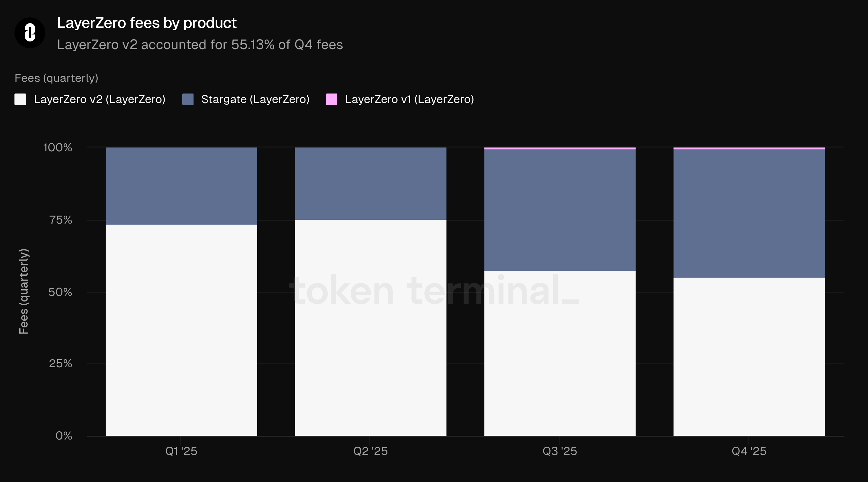The width and height of the screenshot is (868, 482).
Task: Click the "Q4 '25" x-axis label
Action: click(749, 451)
